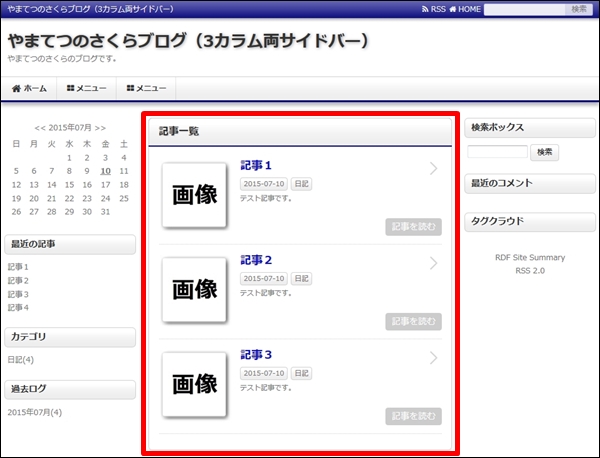
Task: Click the chevron arrow beside 記事3
Action: click(433, 357)
